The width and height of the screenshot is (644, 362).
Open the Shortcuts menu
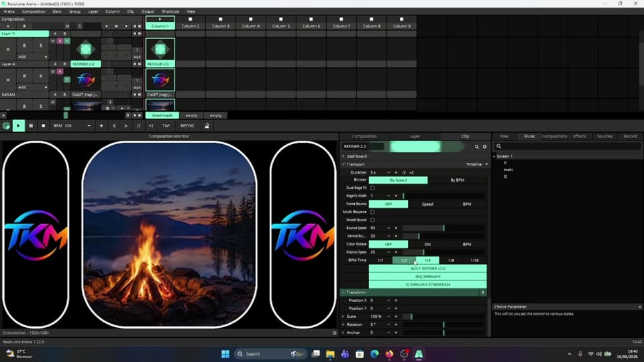click(x=170, y=11)
